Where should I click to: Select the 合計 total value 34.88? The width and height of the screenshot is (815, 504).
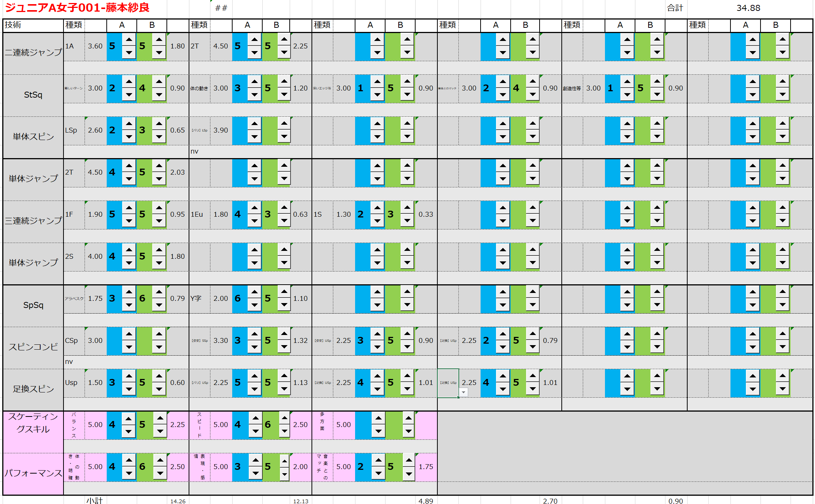(x=748, y=8)
